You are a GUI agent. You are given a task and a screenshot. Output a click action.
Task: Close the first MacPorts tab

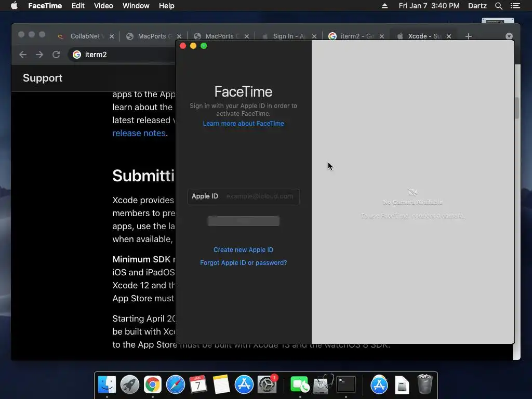click(179, 36)
